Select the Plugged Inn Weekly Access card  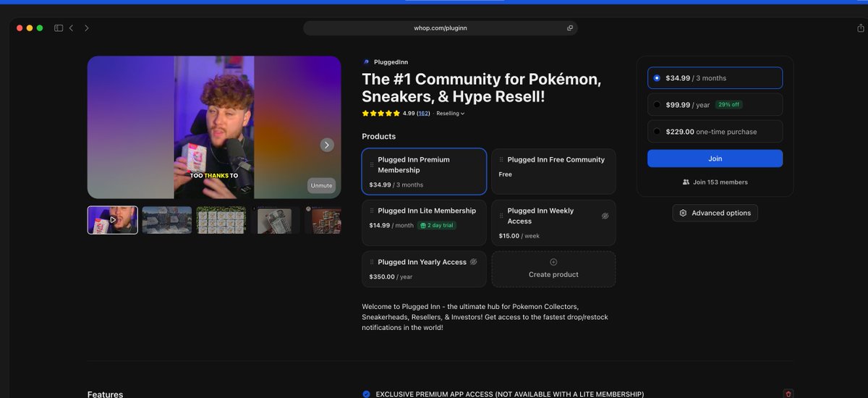554,222
